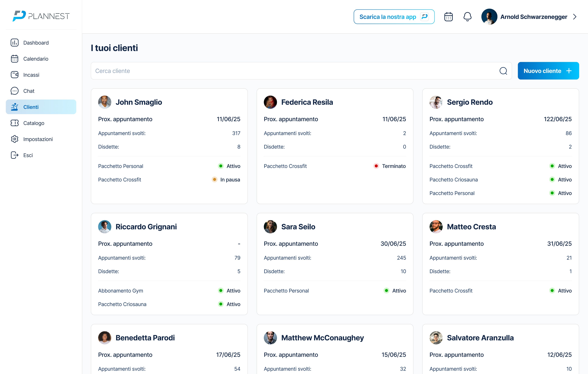
Task: Click the Impostazioni gear icon
Action: (14, 139)
